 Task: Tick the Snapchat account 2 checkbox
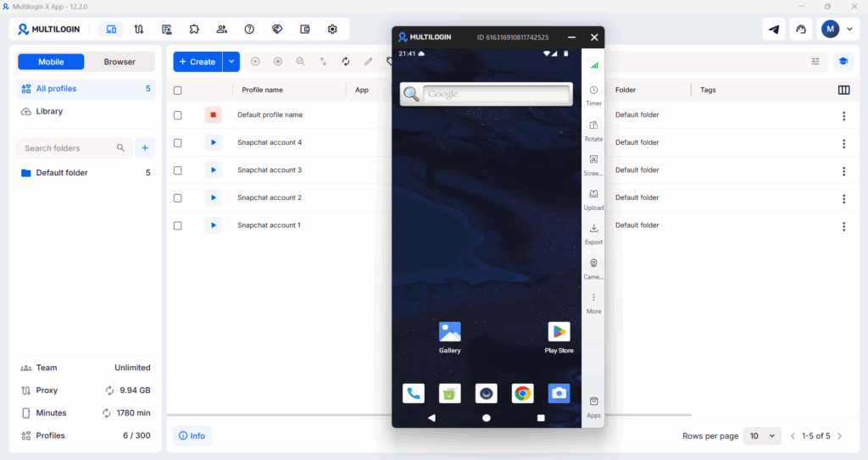tap(177, 198)
